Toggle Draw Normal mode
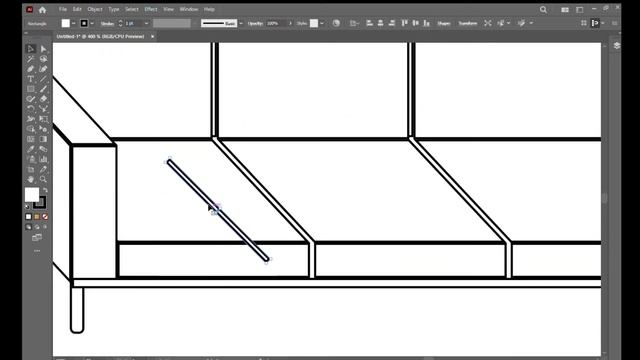The height and width of the screenshot is (360, 640). pyautogui.click(x=28, y=227)
